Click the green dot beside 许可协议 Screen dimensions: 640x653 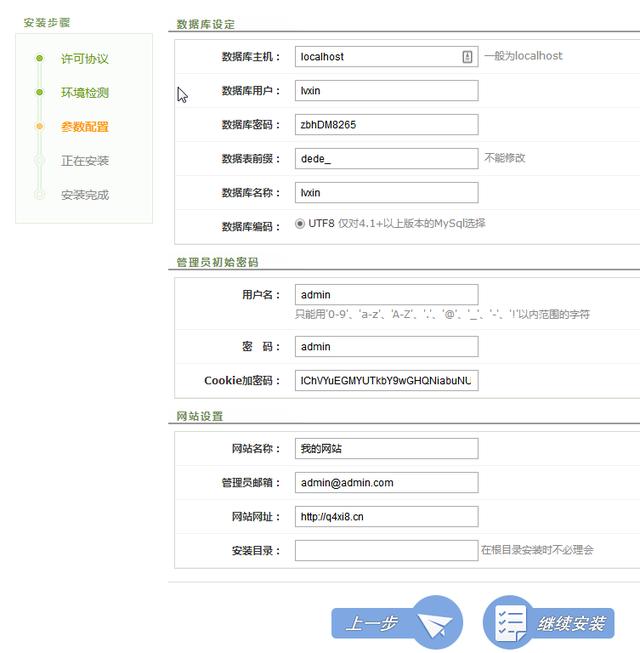[39, 59]
